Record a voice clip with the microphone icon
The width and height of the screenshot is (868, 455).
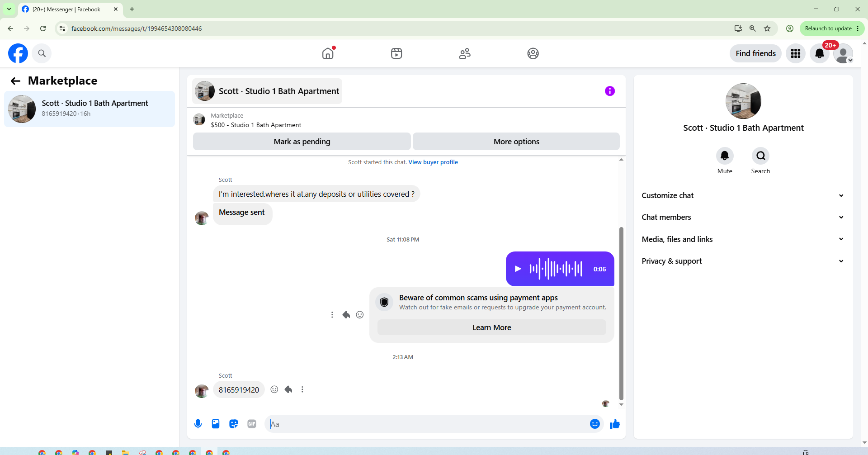point(198,424)
